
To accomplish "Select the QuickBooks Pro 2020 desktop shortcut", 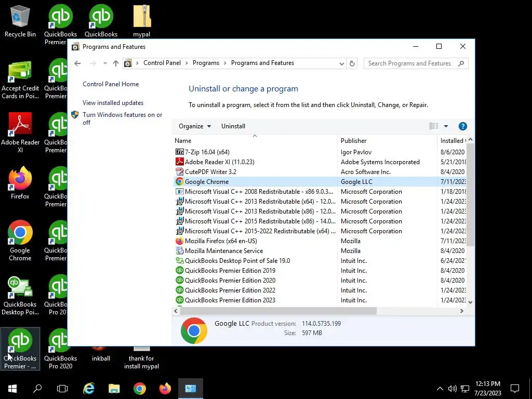I will [60, 349].
